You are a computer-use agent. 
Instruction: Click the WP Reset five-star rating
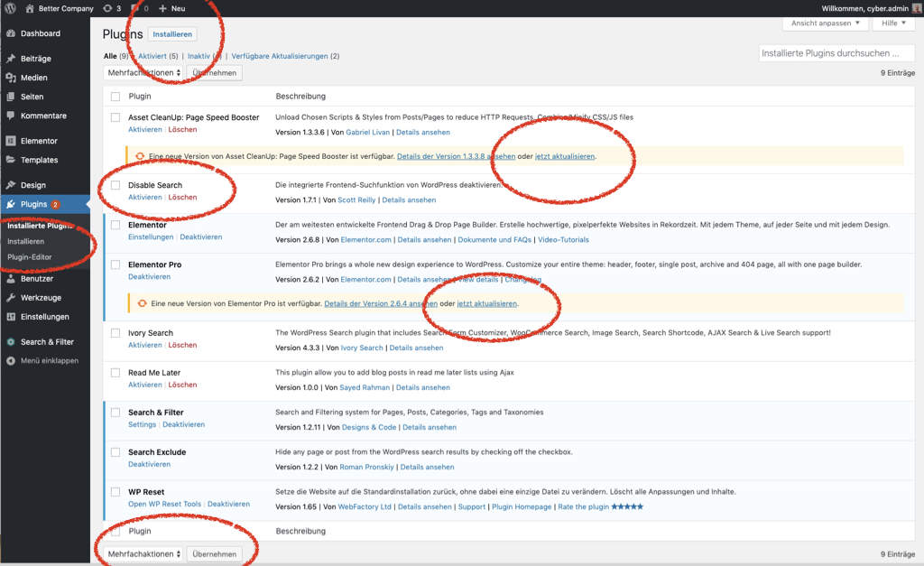tap(628, 506)
